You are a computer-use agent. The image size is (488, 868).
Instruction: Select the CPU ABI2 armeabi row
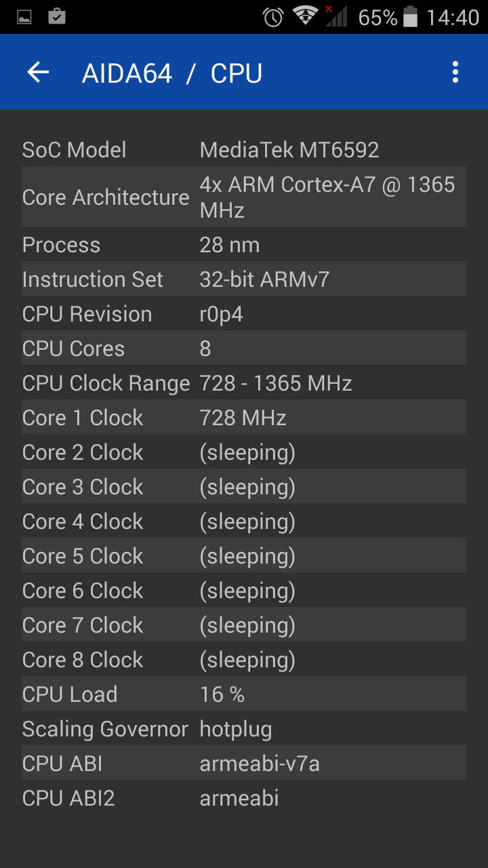click(x=243, y=798)
